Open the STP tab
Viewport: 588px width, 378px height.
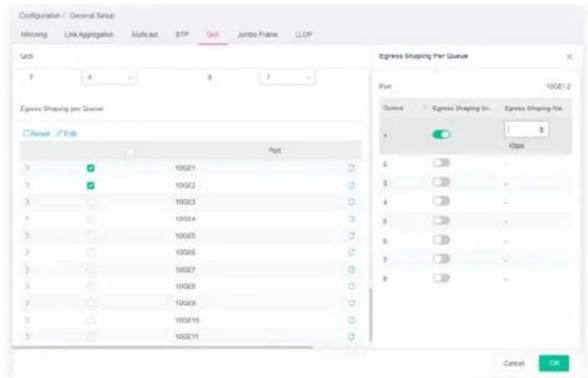182,35
